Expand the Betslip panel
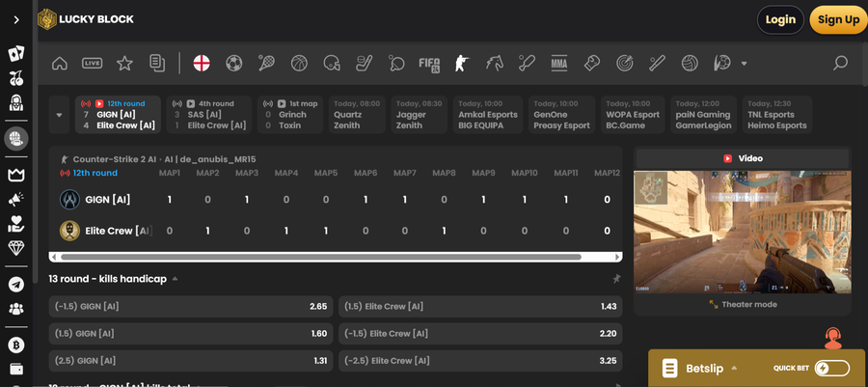This screenshot has width=868, height=387. pyautogui.click(x=732, y=368)
